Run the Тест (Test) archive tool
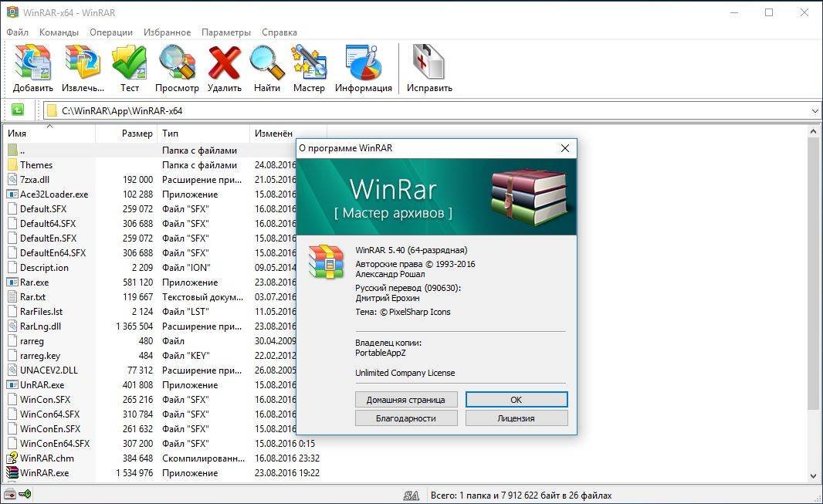823x504 pixels. [x=129, y=63]
